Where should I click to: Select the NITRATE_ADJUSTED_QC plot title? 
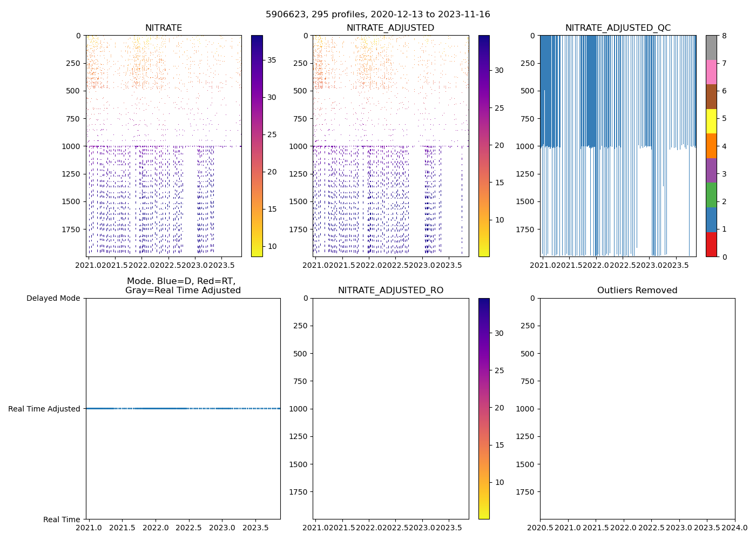[618, 28]
